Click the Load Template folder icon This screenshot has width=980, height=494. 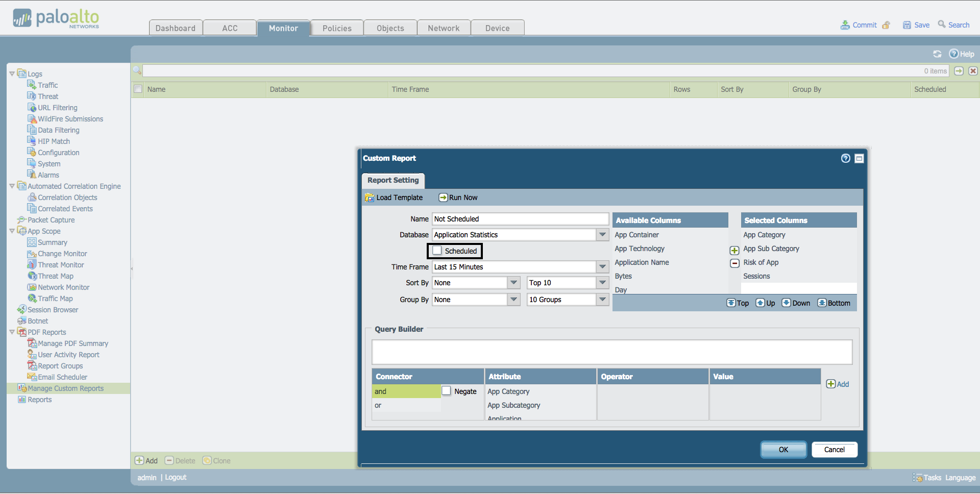pyautogui.click(x=370, y=198)
